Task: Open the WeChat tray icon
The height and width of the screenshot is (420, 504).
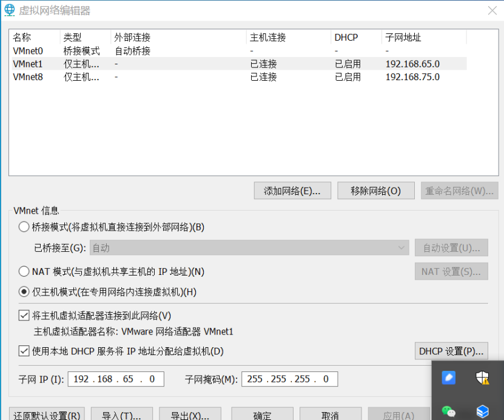Action: (448, 411)
